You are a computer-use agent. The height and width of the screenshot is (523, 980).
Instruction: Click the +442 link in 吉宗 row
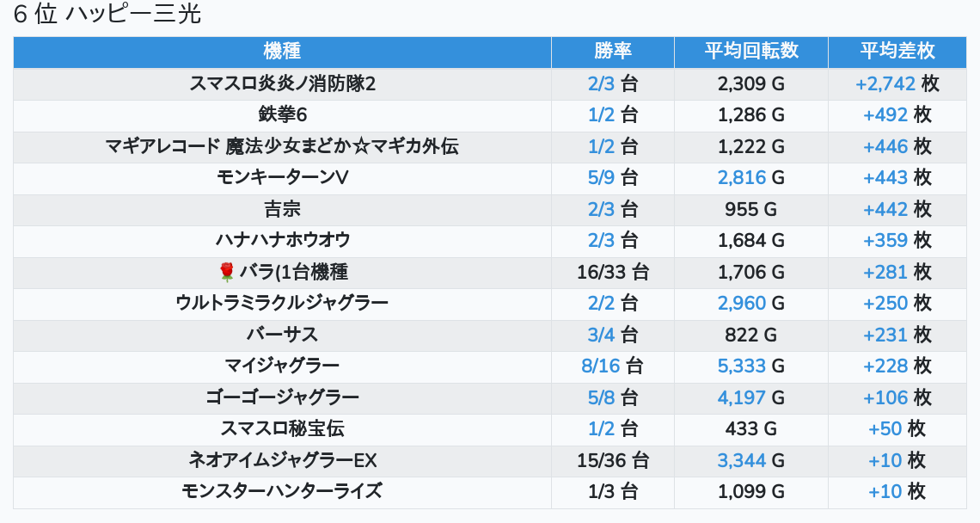tap(885, 209)
